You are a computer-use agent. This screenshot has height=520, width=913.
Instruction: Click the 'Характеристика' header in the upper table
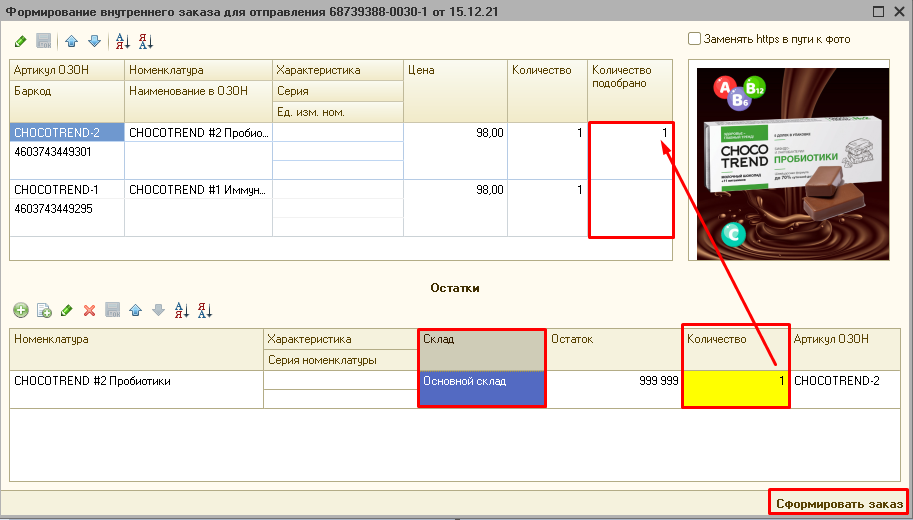[x=338, y=70]
